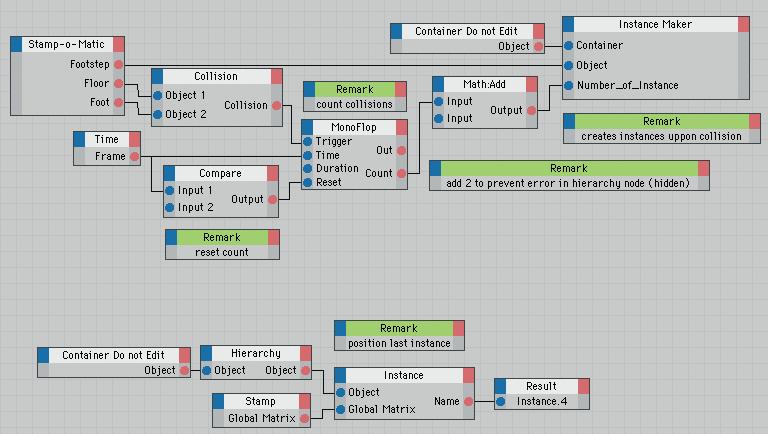Select the Stamp-o-Matic node title

[x=67, y=44]
